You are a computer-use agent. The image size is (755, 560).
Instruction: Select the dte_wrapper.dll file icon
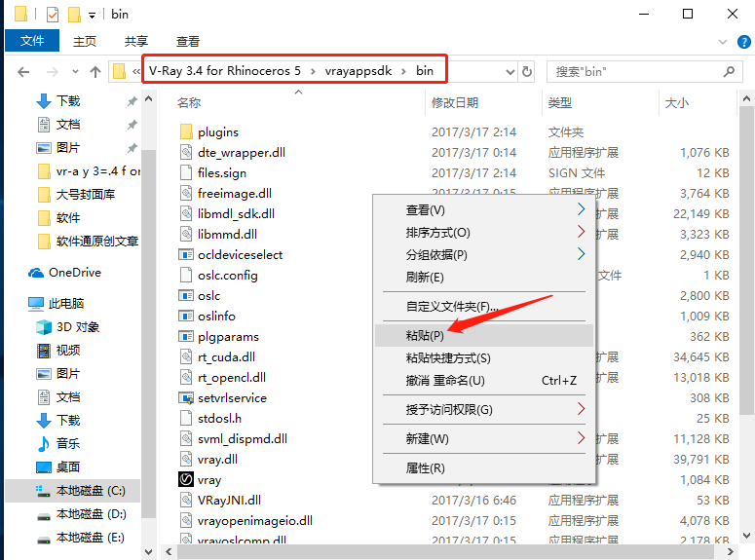[x=186, y=152]
